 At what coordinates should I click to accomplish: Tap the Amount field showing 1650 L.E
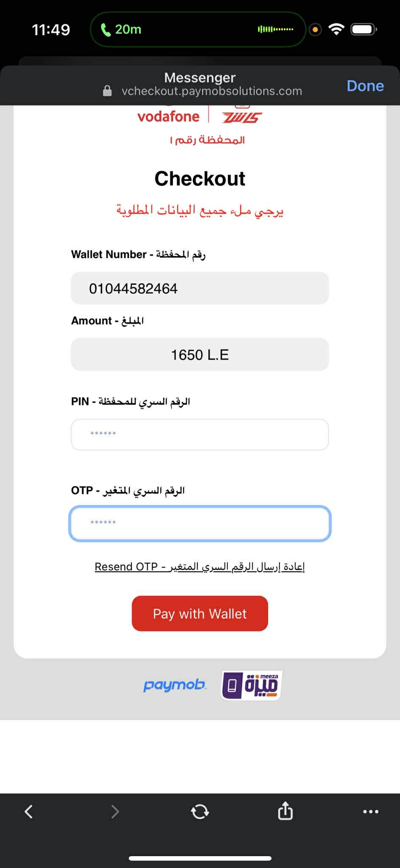click(x=200, y=354)
